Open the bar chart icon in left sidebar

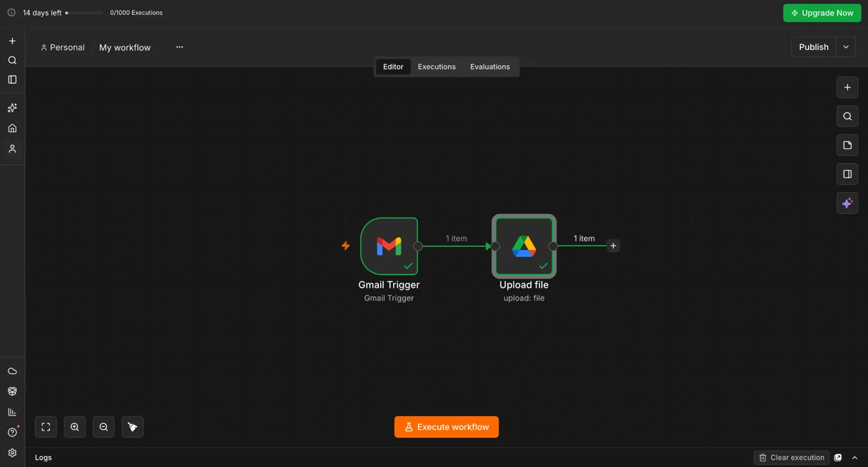click(12, 412)
